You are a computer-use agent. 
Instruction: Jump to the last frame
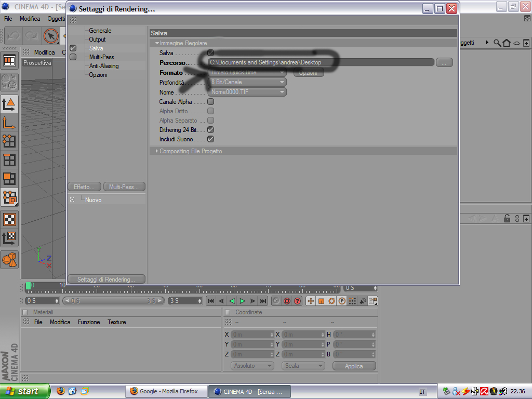click(x=263, y=301)
